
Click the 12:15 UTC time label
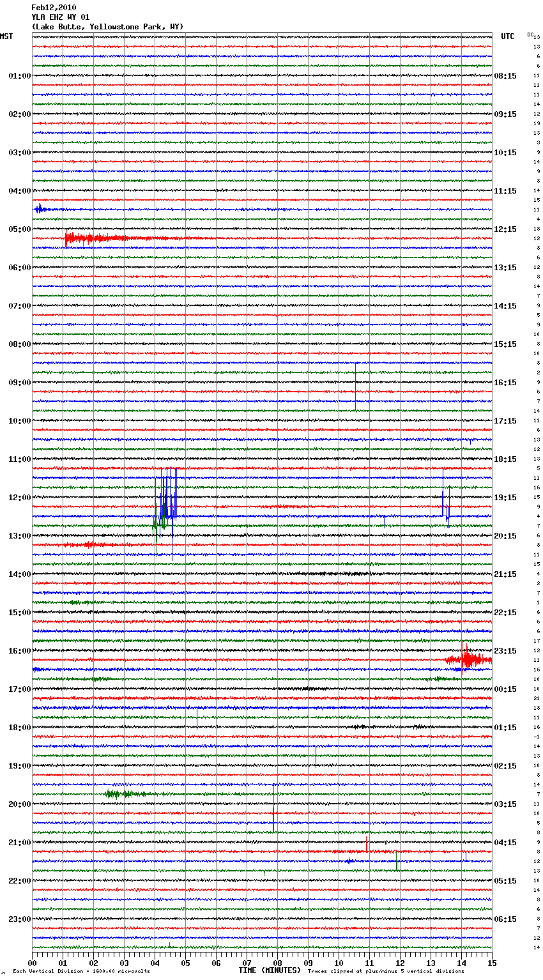505,229
